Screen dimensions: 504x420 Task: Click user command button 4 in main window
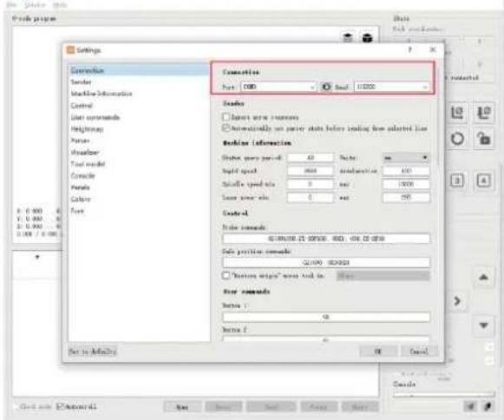pyautogui.click(x=484, y=180)
